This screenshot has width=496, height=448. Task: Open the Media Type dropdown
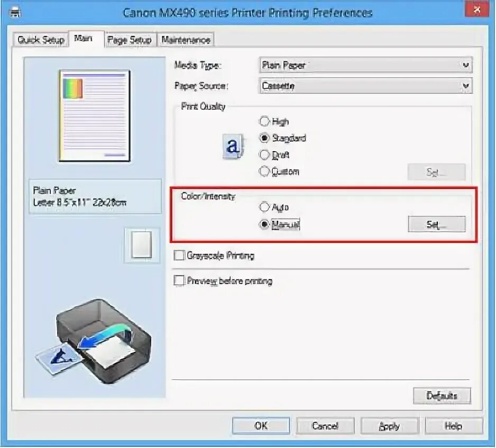pos(366,65)
